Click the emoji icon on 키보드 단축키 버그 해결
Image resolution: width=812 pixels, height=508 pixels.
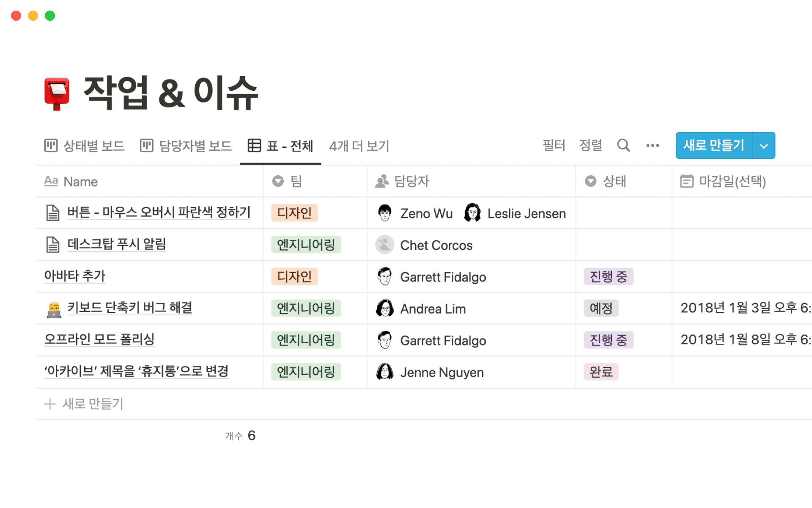click(x=54, y=309)
